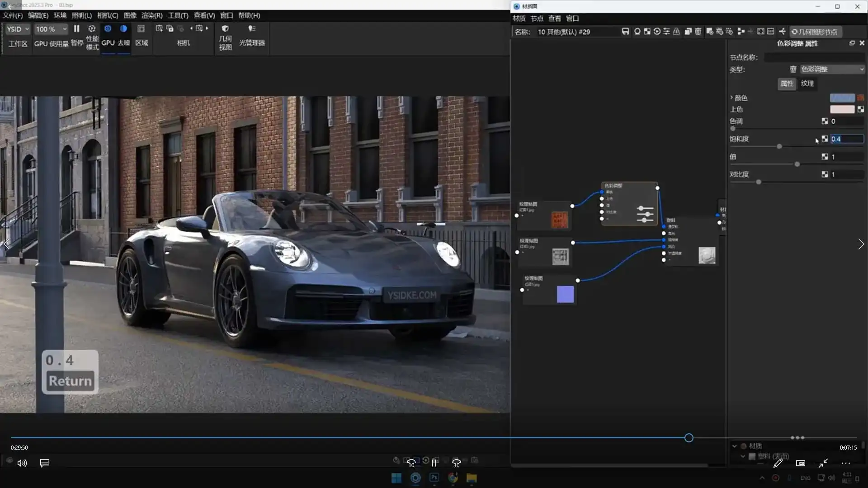Delete the material graph node
The image size is (868, 488).
pos(698,32)
